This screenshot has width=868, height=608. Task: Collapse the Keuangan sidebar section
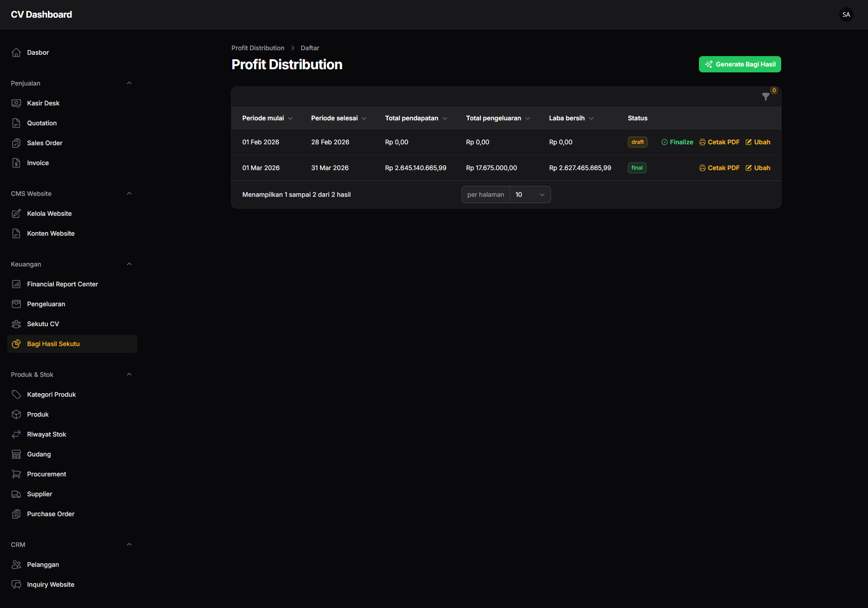(x=129, y=264)
